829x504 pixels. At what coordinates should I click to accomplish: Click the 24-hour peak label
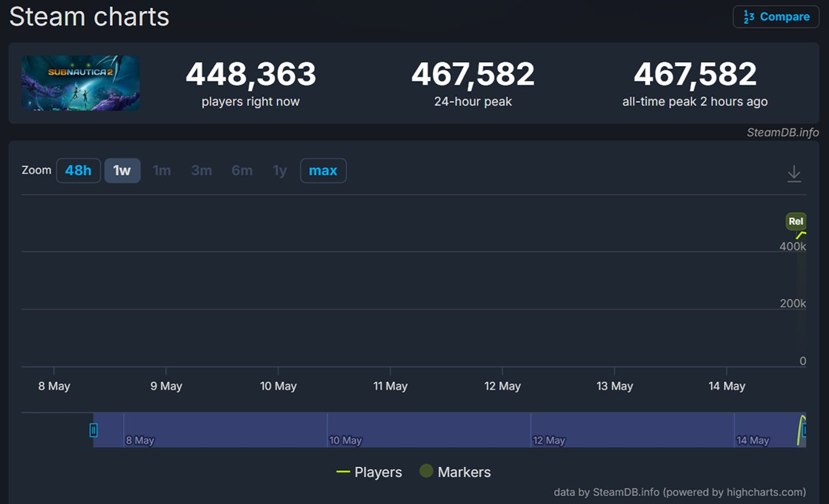click(x=473, y=102)
